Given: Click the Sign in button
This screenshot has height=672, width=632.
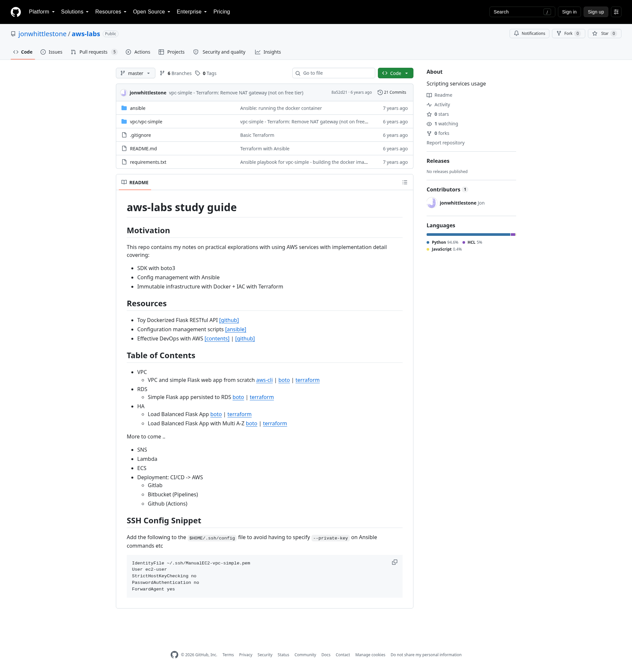Looking at the screenshot, I should click(569, 12).
